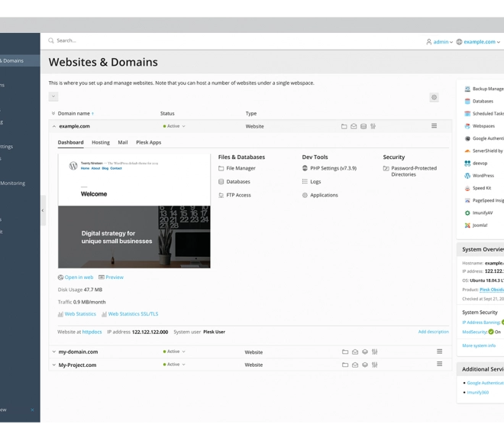Open folder icon in My-Project.com row

pos(345,365)
